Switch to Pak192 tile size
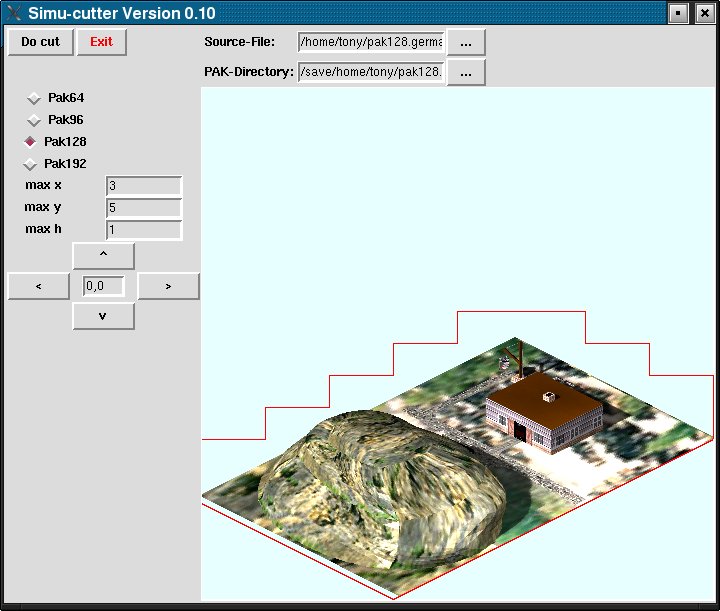720x611 pixels. click(31, 164)
